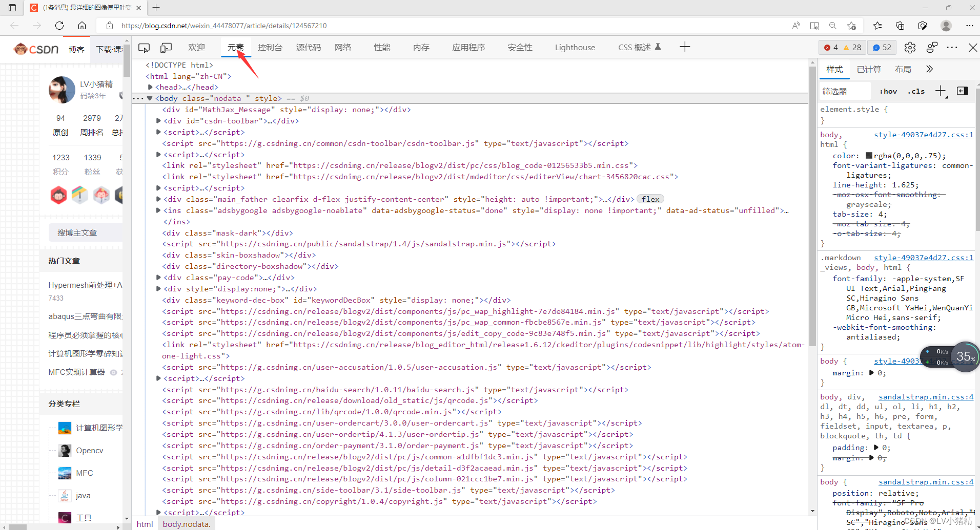The width and height of the screenshot is (980, 530).
Task: Switch to the 性能 tab
Action: pos(382,48)
